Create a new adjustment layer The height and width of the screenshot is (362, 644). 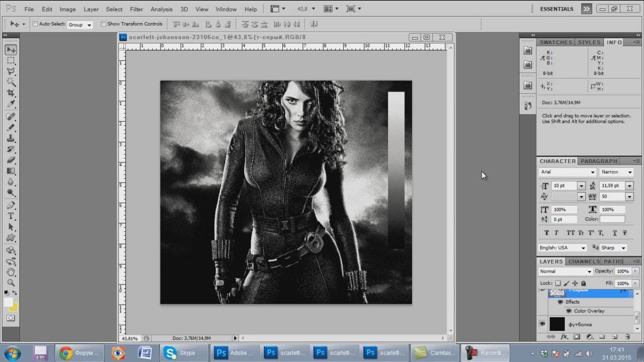tap(589, 337)
